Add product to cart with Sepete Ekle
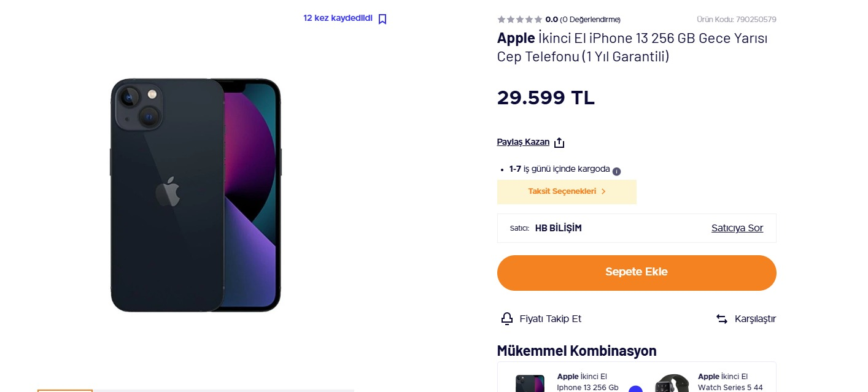The image size is (868, 392). click(637, 272)
